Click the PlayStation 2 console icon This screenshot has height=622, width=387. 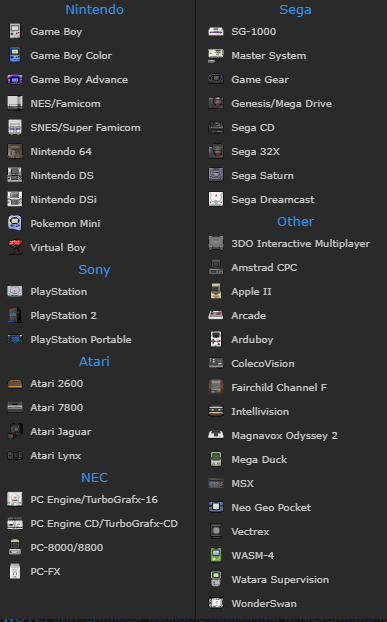pos(15,315)
